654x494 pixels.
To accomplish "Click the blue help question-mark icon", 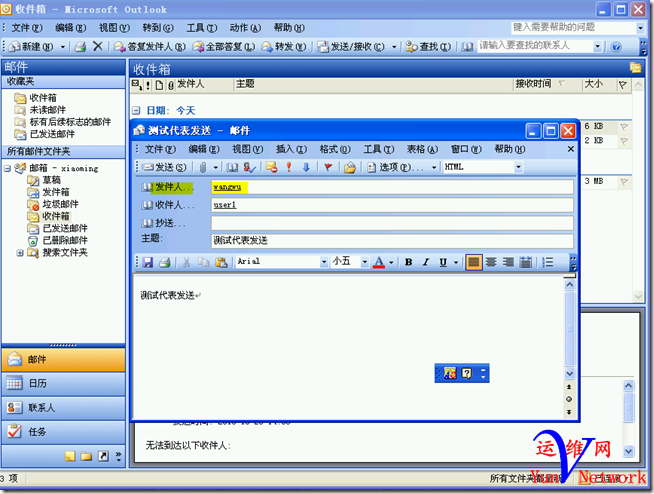I will (x=616, y=46).
